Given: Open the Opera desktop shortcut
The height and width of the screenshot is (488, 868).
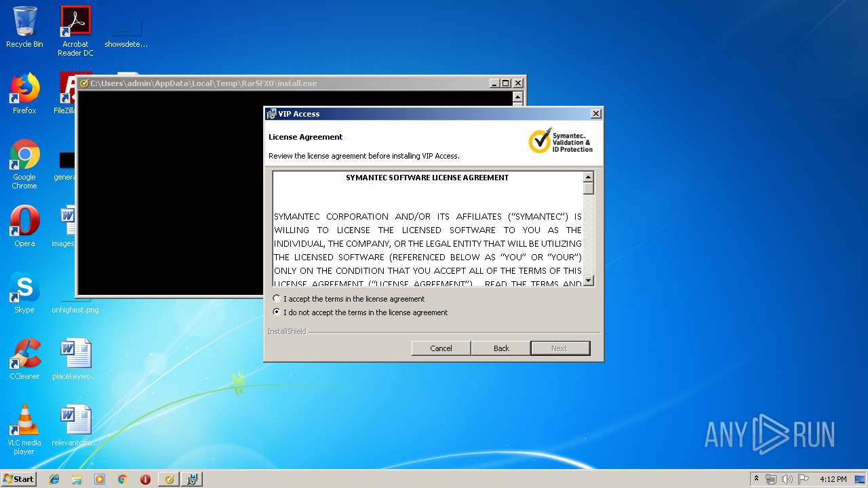Looking at the screenshot, I should pos(24,226).
